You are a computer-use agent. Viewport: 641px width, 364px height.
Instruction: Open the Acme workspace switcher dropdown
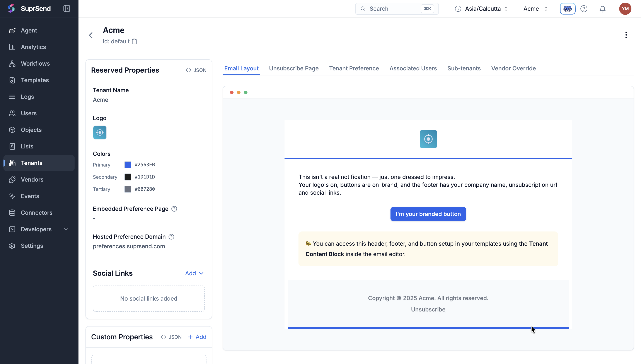click(x=535, y=9)
